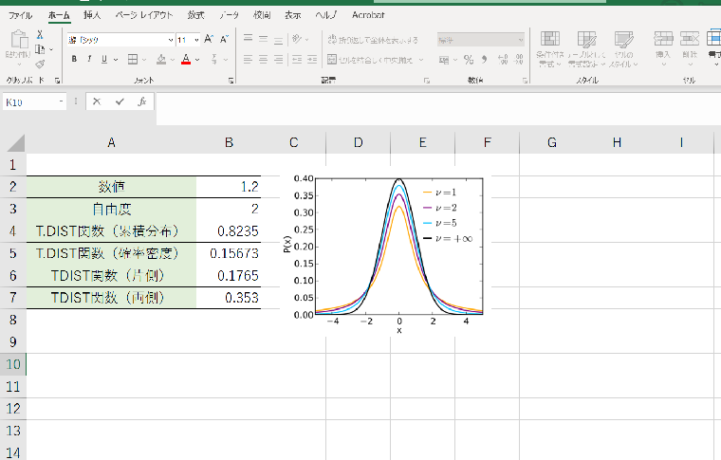The height and width of the screenshot is (460, 721).
Task: Click the Italic formatting icon
Action: (89, 60)
